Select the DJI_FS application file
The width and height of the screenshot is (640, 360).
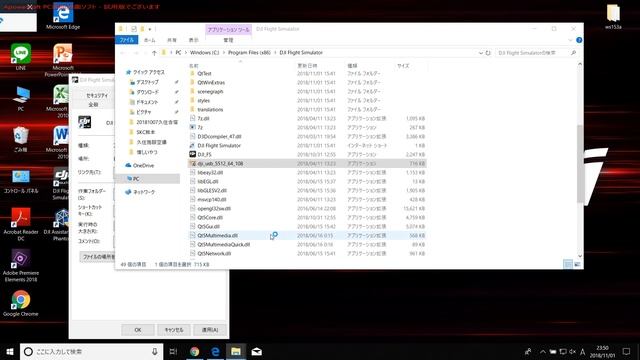point(204,154)
